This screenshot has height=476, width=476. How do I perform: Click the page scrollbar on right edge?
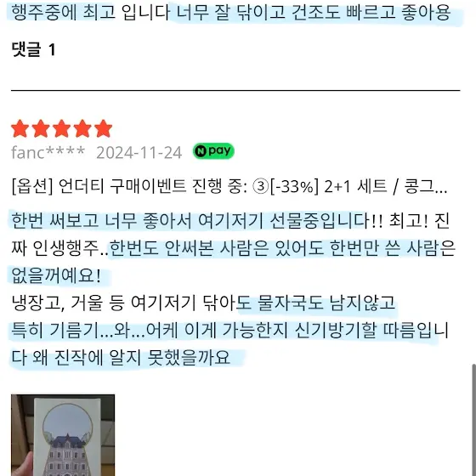tap(474, 420)
